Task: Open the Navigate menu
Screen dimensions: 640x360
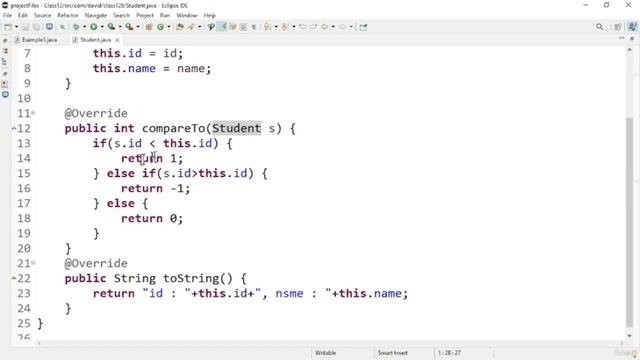Action: 96,16
